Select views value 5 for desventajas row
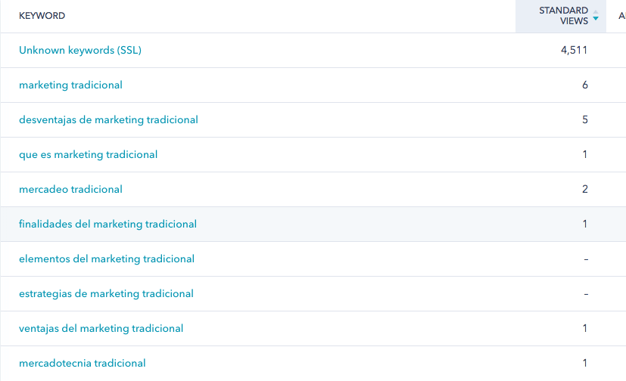Viewport: 626px width, 381px height. point(585,120)
